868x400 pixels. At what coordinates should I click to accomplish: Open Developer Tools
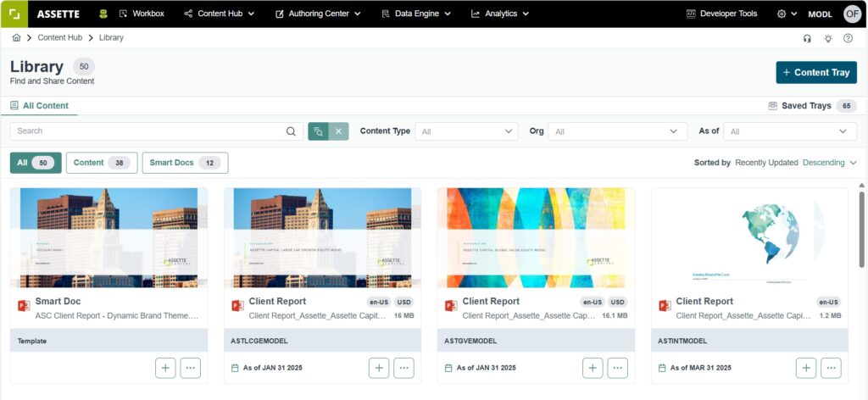(x=722, y=14)
